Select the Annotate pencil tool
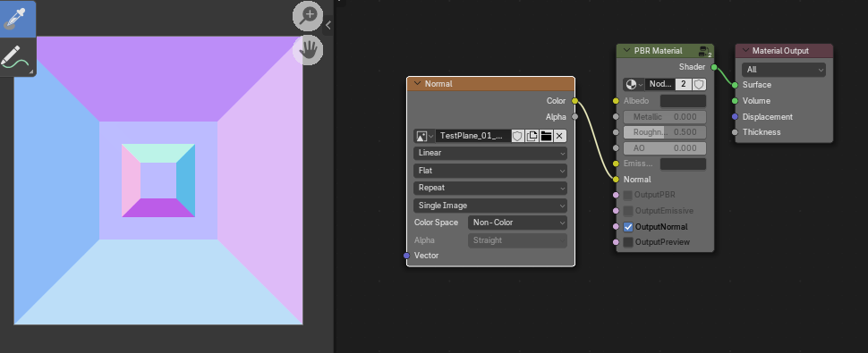 18,57
